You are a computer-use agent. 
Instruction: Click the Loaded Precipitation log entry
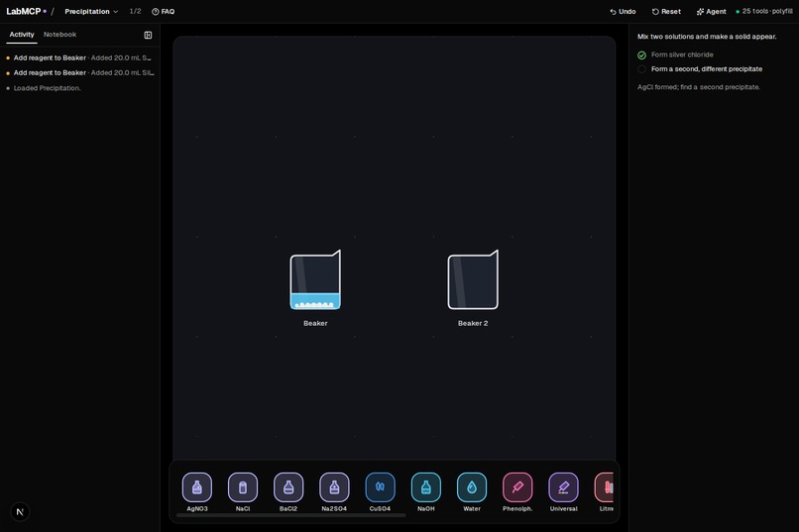(44, 88)
